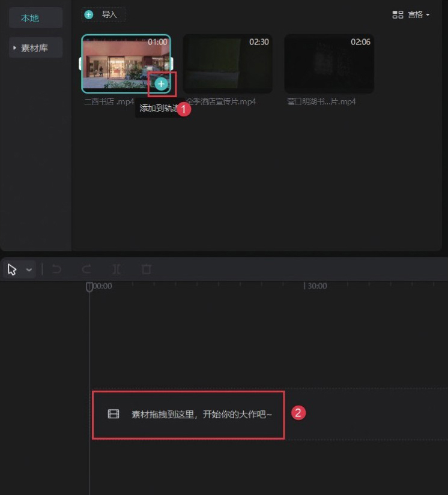Click the 全季酒店宣传片.mp4 file name
The height and width of the screenshot is (495, 448).
[x=220, y=101]
